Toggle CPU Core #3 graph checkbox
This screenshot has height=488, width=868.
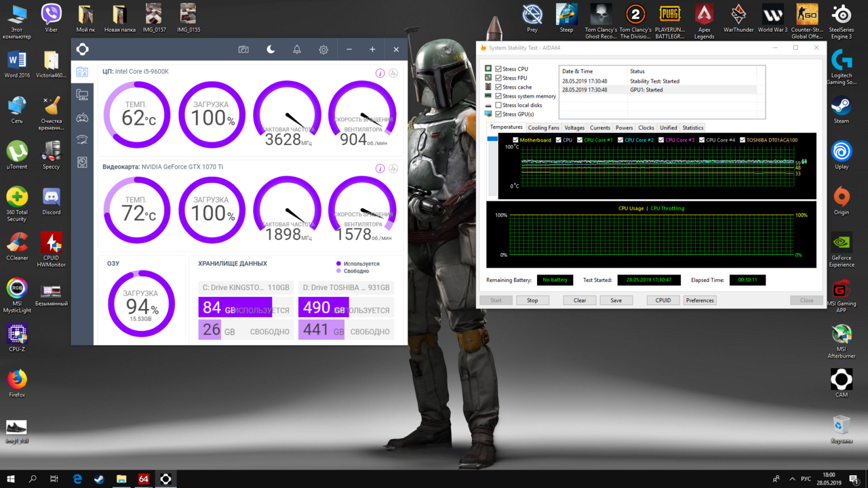[x=661, y=140]
